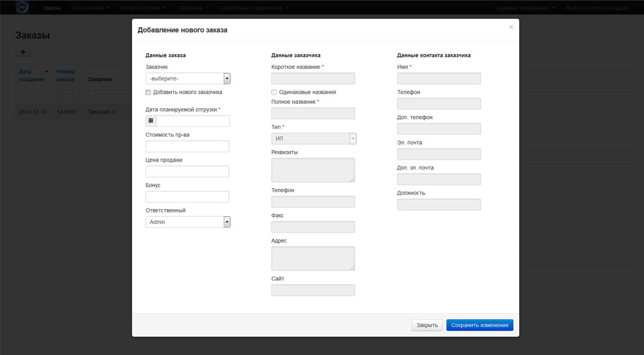Click the Сохранить изменения button

click(479, 325)
